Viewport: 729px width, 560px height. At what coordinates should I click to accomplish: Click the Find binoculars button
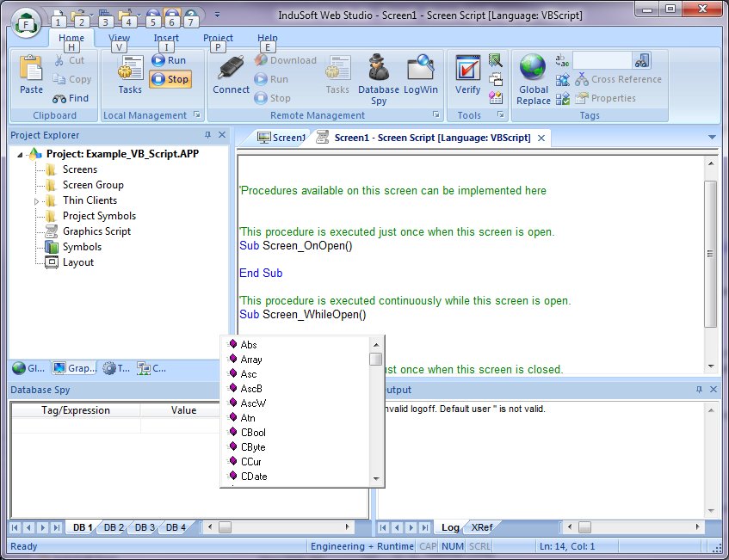point(71,99)
